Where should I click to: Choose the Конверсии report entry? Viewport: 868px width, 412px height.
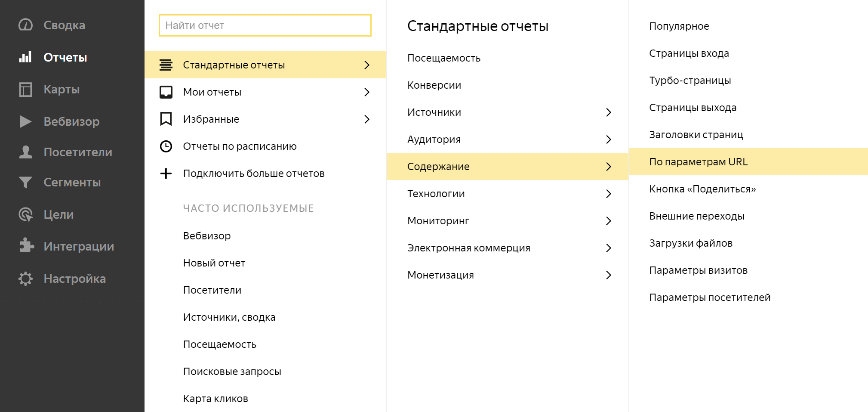click(x=434, y=85)
